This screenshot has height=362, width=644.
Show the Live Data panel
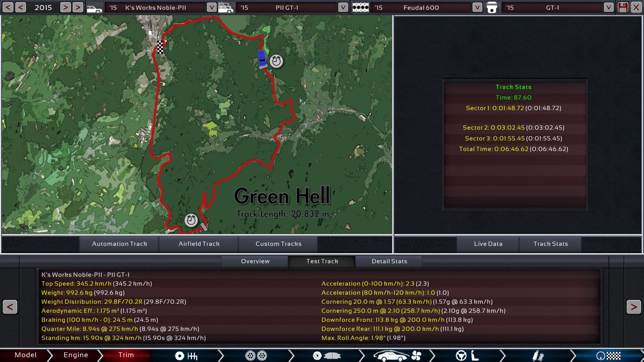[488, 244]
